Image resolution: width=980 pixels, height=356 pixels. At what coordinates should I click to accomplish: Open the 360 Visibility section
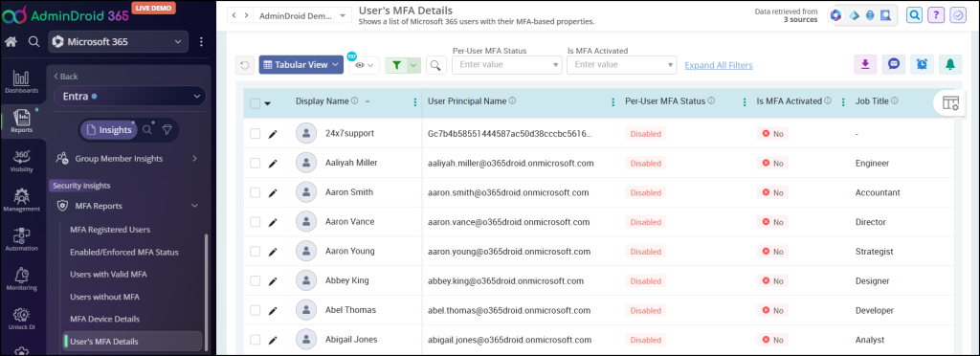coord(22,161)
